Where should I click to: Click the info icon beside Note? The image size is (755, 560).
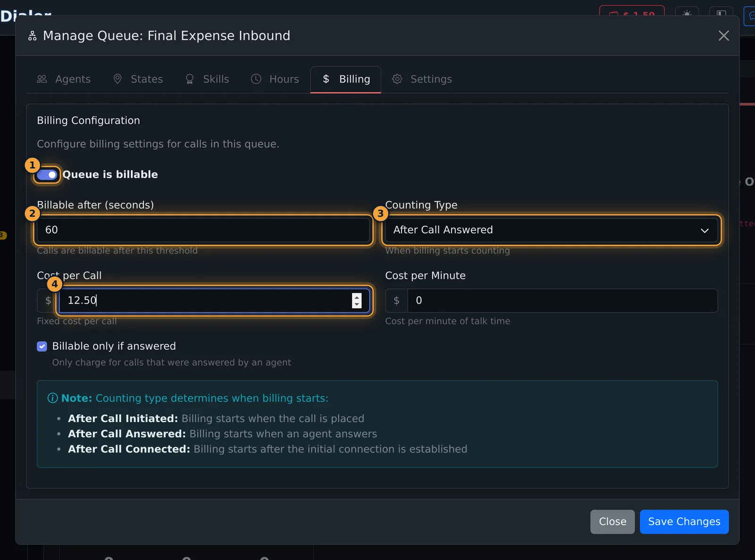pyautogui.click(x=53, y=398)
